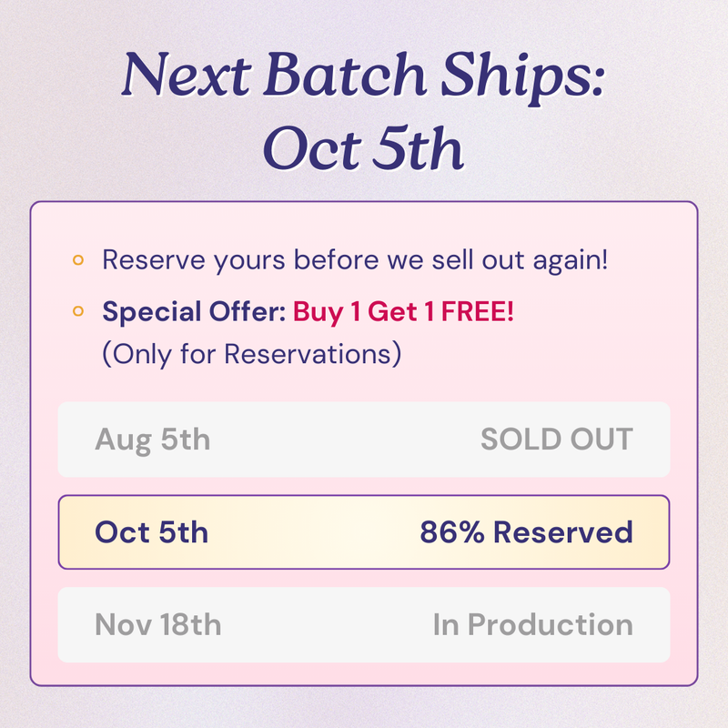The width and height of the screenshot is (728, 728).
Task: Select the Nov 18th In Production row
Action: 363,624
